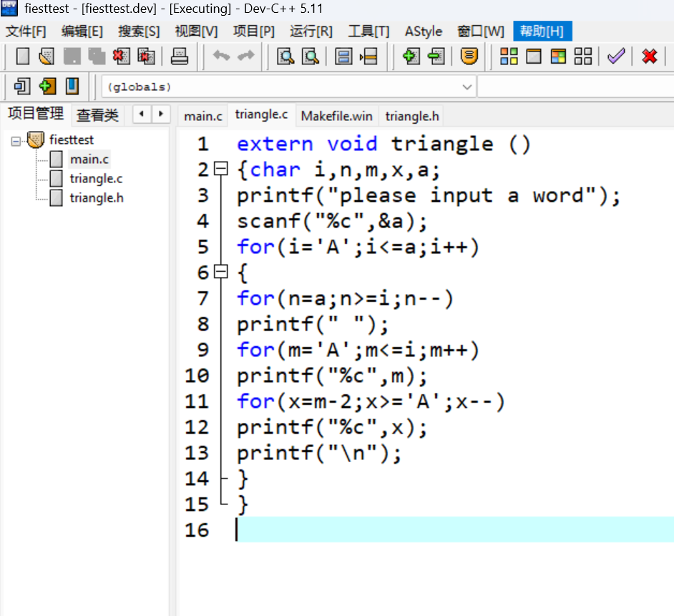The width and height of the screenshot is (674, 616).
Task: Click the Goto function toolbar icon
Action: (343, 57)
